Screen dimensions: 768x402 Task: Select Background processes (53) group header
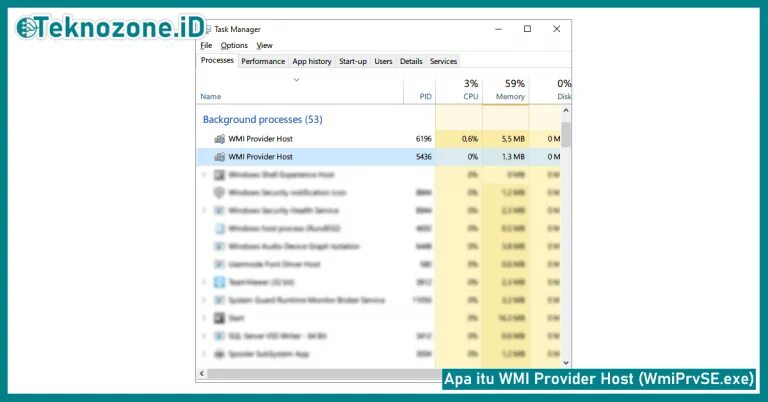click(263, 119)
